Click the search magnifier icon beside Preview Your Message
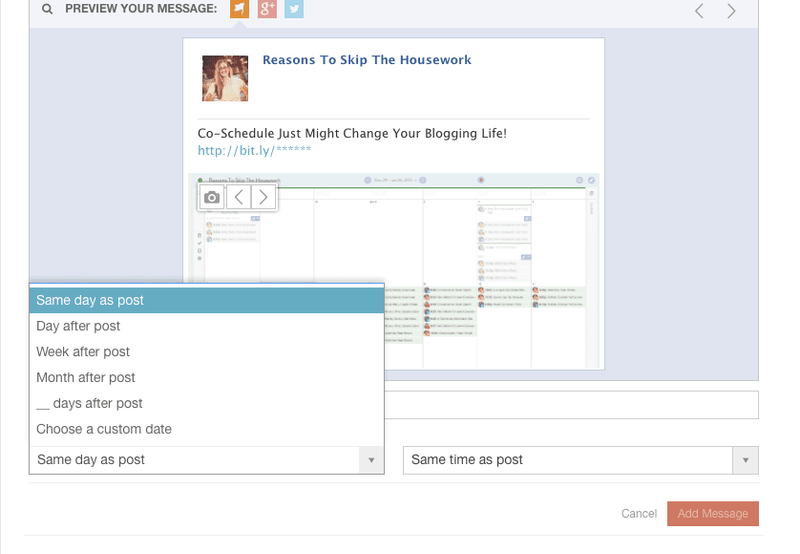The height and width of the screenshot is (554, 800). (x=47, y=9)
